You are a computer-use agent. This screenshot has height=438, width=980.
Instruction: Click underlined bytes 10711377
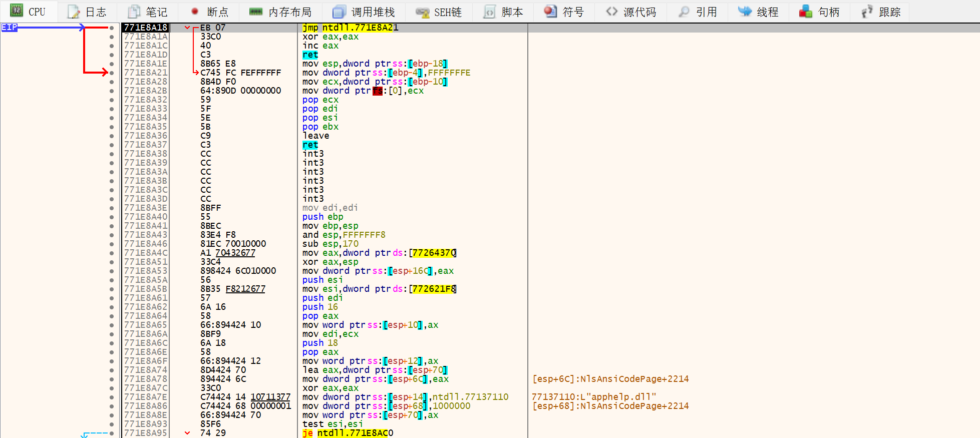(x=270, y=397)
